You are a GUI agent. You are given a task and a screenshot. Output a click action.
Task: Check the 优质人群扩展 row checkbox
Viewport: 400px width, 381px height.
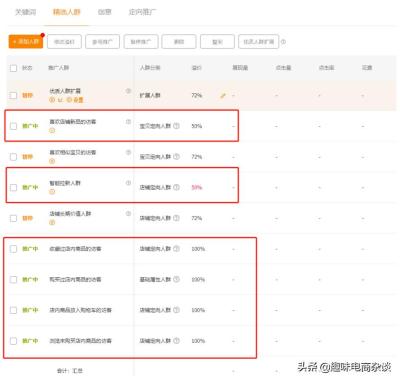pyautogui.click(x=13, y=96)
